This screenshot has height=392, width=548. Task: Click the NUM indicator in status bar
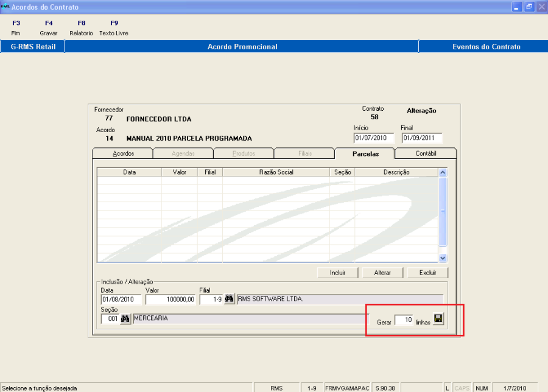(482, 388)
